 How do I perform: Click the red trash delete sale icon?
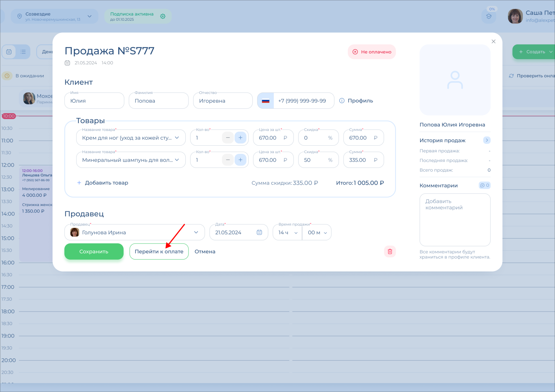point(390,252)
